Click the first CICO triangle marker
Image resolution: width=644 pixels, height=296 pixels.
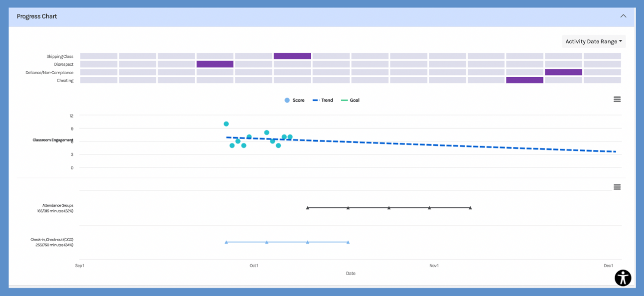[226, 242]
